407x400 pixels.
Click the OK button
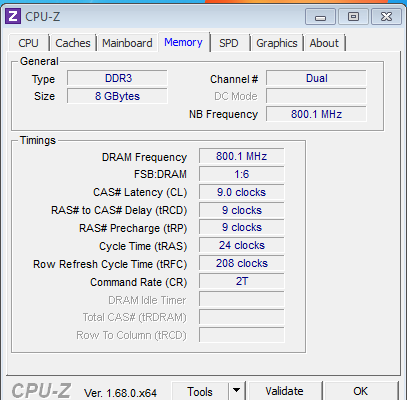tap(361, 391)
